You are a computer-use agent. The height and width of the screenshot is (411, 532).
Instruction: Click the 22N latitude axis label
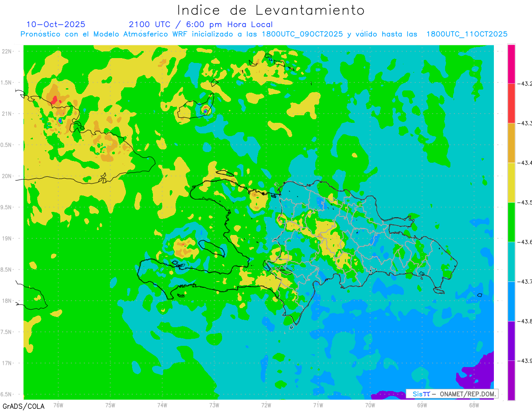coord(8,51)
